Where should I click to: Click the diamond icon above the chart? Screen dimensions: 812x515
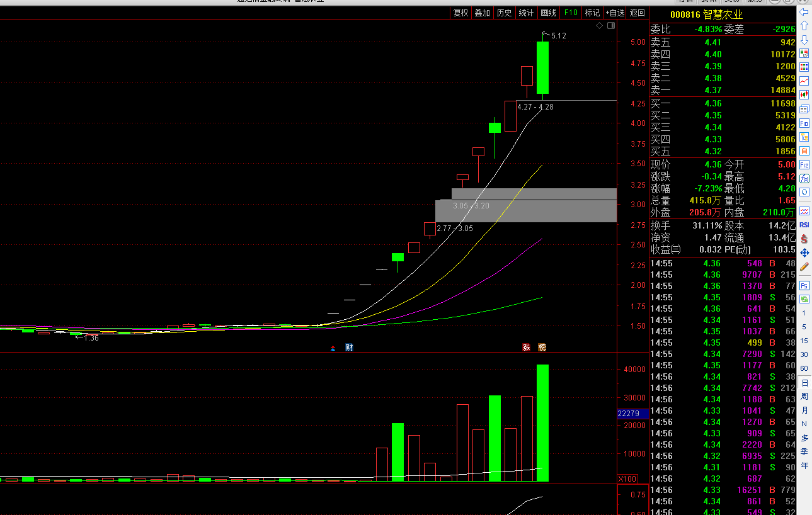pos(600,26)
